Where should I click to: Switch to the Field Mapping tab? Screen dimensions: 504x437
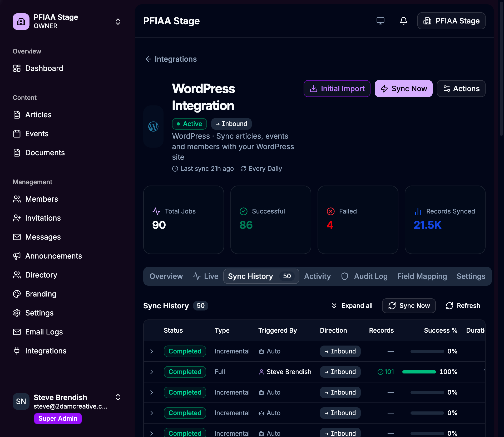point(422,276)
